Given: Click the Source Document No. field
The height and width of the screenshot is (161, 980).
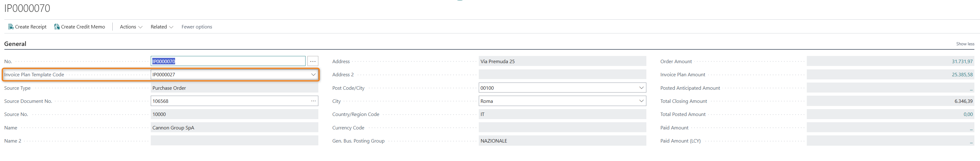Looking at the screenshot, I should click(x=228, y=101).
